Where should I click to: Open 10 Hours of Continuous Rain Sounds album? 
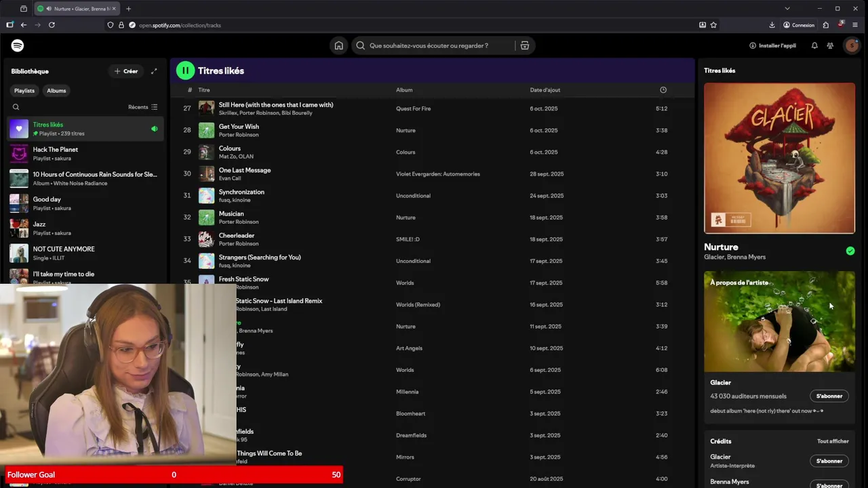(85, 178)
